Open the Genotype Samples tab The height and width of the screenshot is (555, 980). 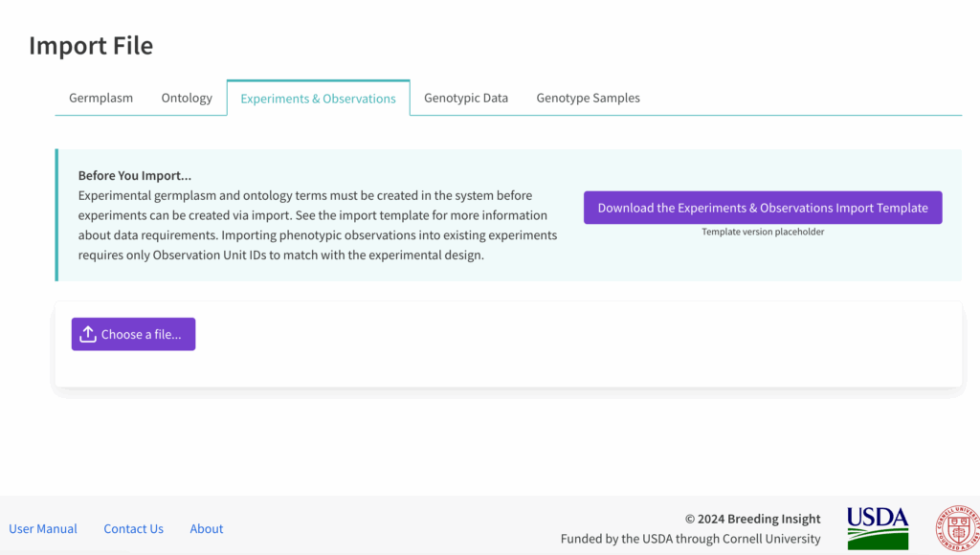[588, 98]
